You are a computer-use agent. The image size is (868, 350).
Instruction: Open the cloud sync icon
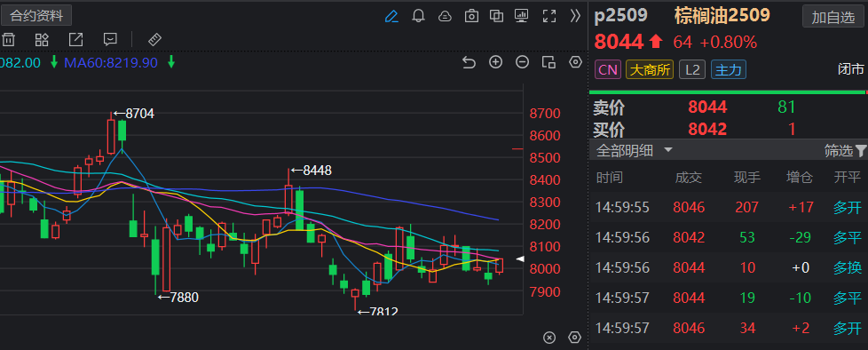445,16
